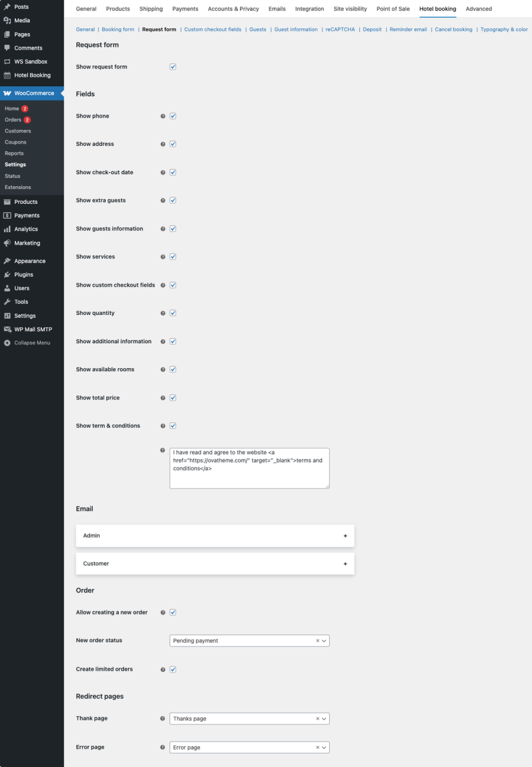Clear the Error page selection
532x767 pixels.
[x=317, y=747]
